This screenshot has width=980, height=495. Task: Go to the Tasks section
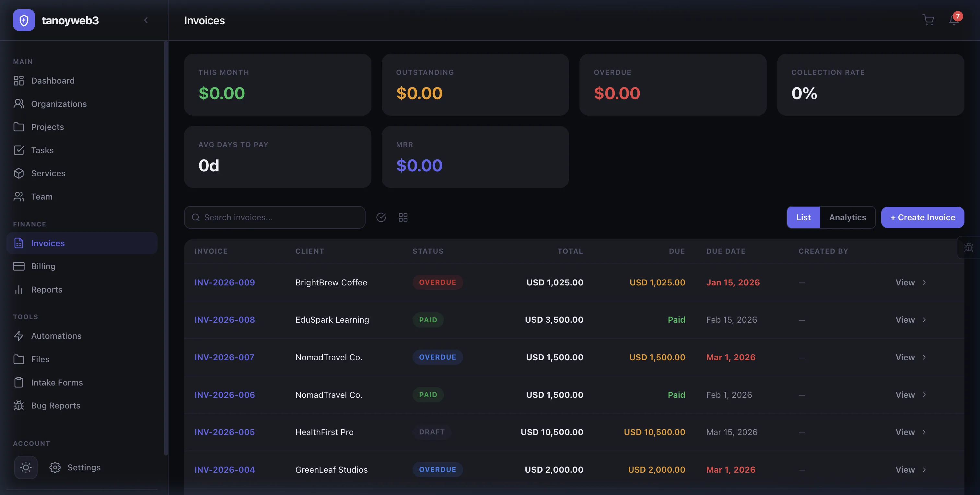tap(42, 150)
